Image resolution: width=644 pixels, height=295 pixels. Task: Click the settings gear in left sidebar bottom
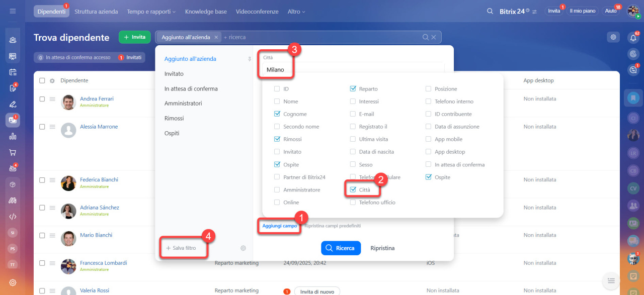point(13,282)
